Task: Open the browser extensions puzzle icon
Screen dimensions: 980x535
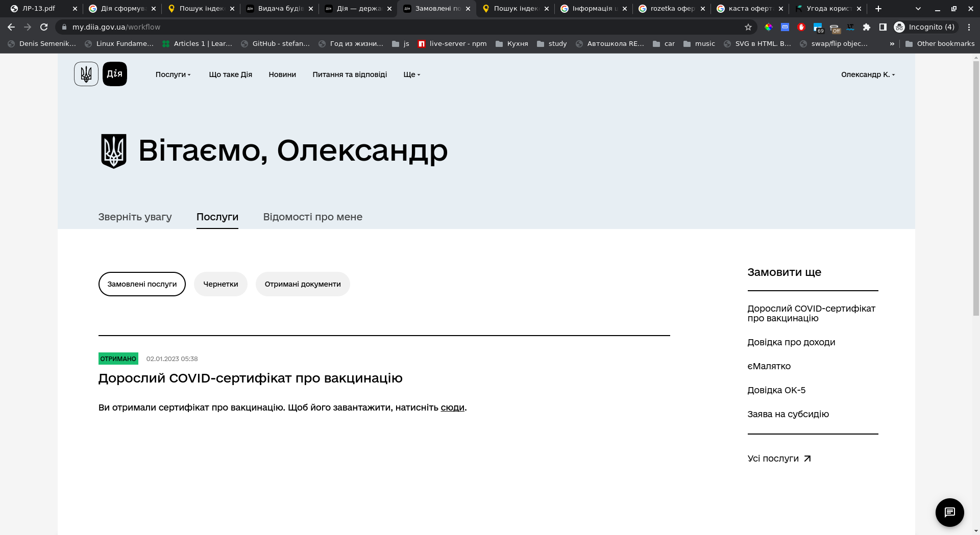Action: point(867,27)
